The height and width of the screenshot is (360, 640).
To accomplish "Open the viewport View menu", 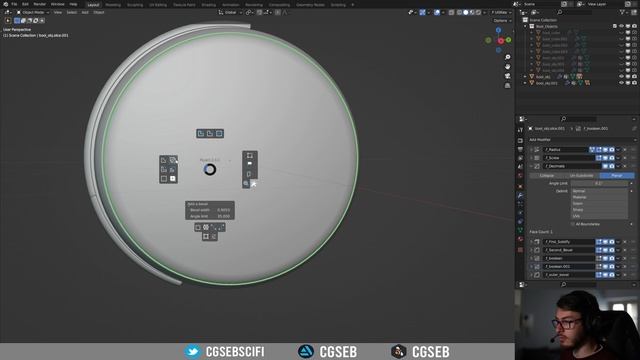I will (x=58, y=13).
